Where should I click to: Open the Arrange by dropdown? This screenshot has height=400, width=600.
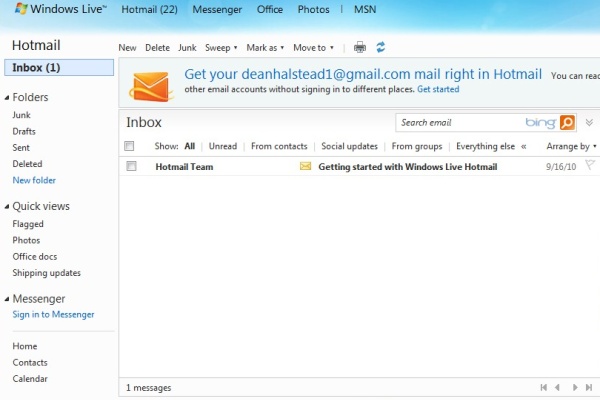tap(571, 146)
